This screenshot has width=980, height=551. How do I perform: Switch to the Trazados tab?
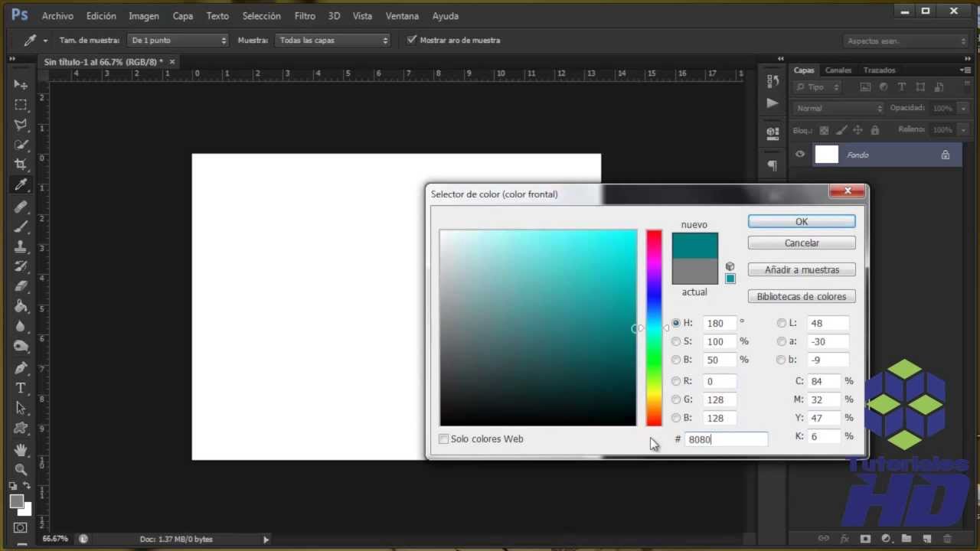click(x=879, y=70)
